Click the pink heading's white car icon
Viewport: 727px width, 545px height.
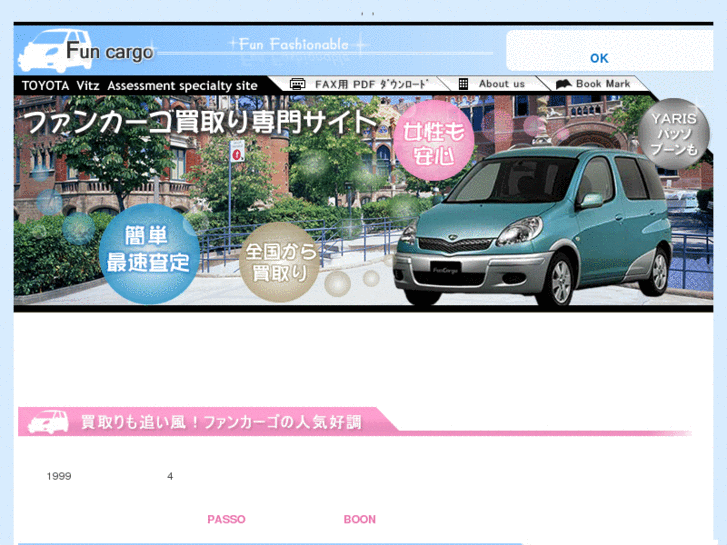(x=48, y=422)
